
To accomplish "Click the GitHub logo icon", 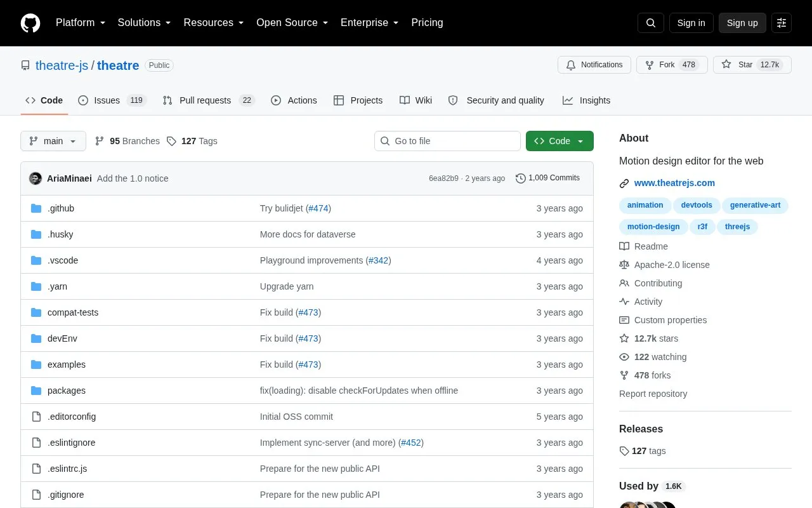I will (x=30, y=23).
